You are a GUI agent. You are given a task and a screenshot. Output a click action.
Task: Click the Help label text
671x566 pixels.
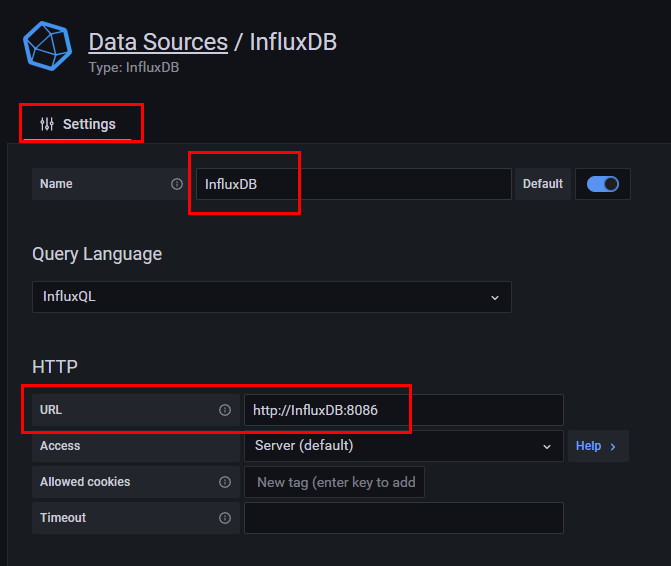[x=589, y=446]
